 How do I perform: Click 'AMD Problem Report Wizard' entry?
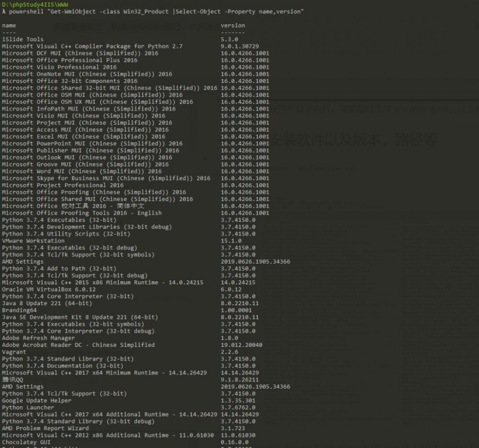(x=46, y=428)
